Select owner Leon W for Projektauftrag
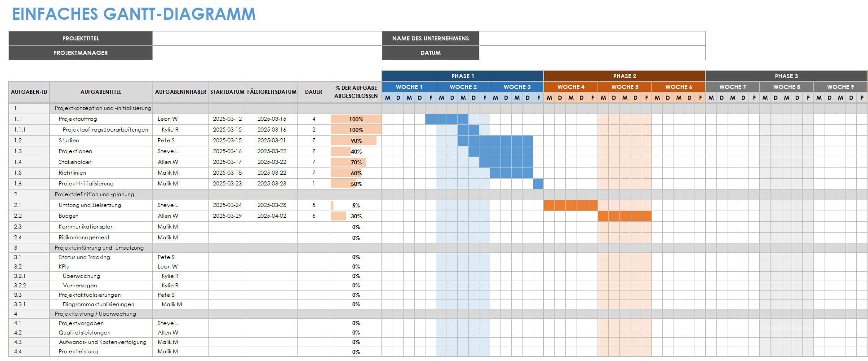The width and height of the screenshot is (868, 361). pyautogui.click(x=181, y=119)
